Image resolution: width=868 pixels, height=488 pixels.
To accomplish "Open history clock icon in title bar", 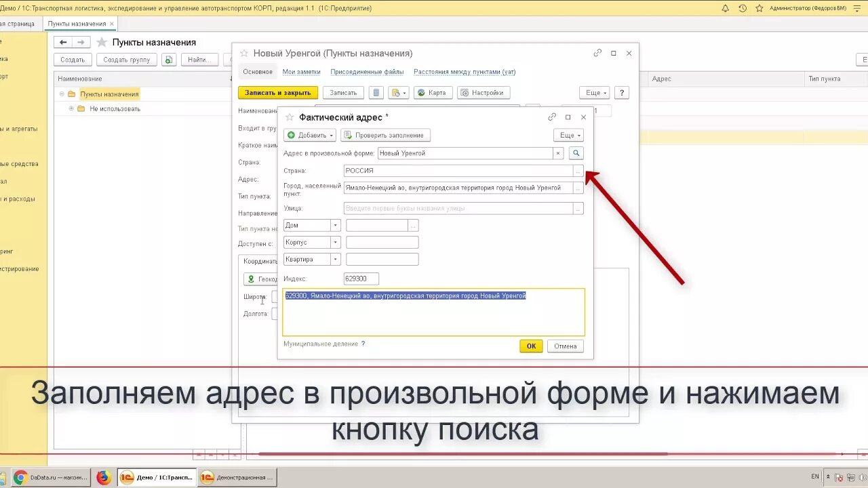I will [743, 8].
